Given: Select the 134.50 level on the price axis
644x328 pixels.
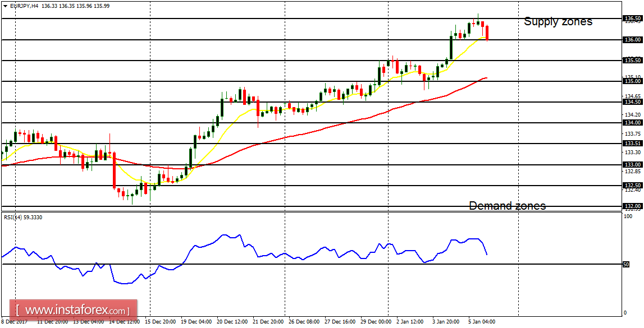Looking at the screenshot, I should point(633,102).
